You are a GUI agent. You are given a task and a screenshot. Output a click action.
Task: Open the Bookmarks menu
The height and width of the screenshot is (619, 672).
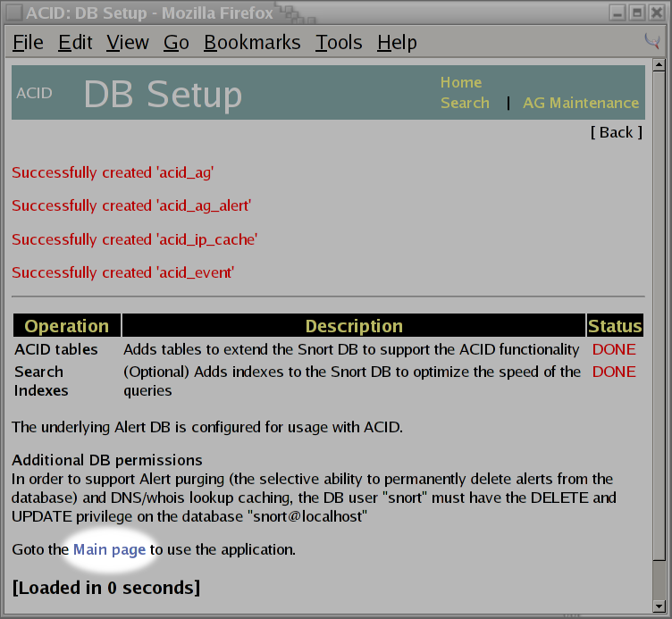252,43
